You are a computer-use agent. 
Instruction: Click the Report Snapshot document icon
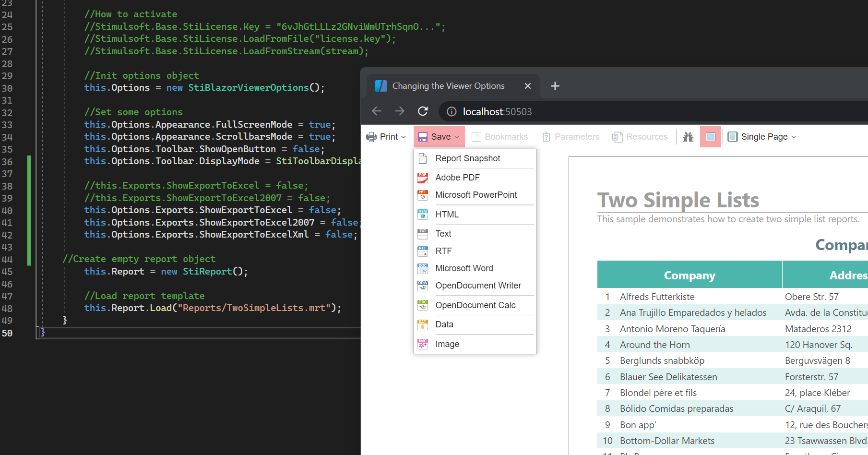pos(423,158)
